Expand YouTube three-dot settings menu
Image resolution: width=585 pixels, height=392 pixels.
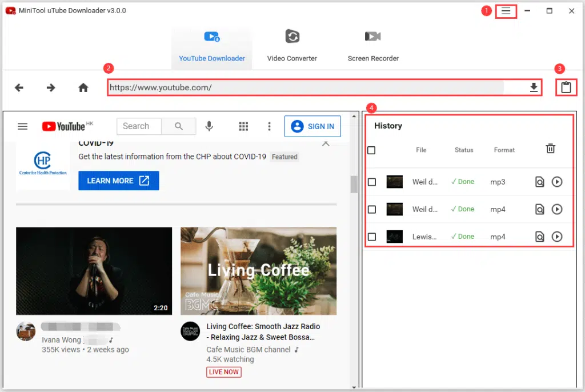tap(269, 126)
